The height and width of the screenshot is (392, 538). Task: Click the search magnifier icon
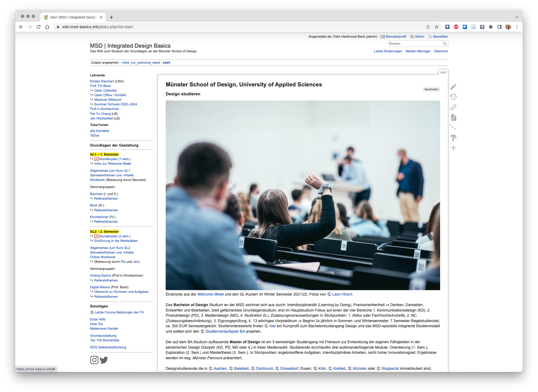[x=445, y=44]
